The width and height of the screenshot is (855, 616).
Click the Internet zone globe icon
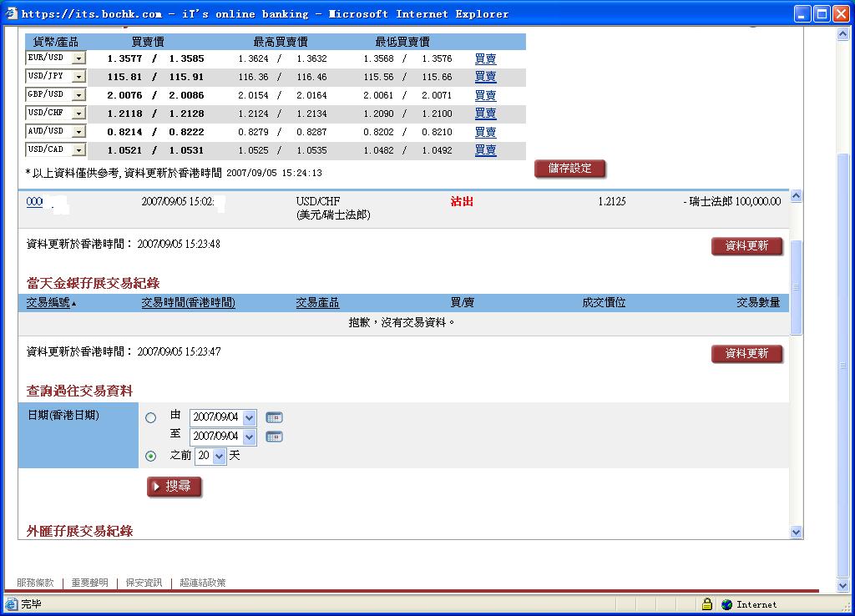click(x=726, y=604)
